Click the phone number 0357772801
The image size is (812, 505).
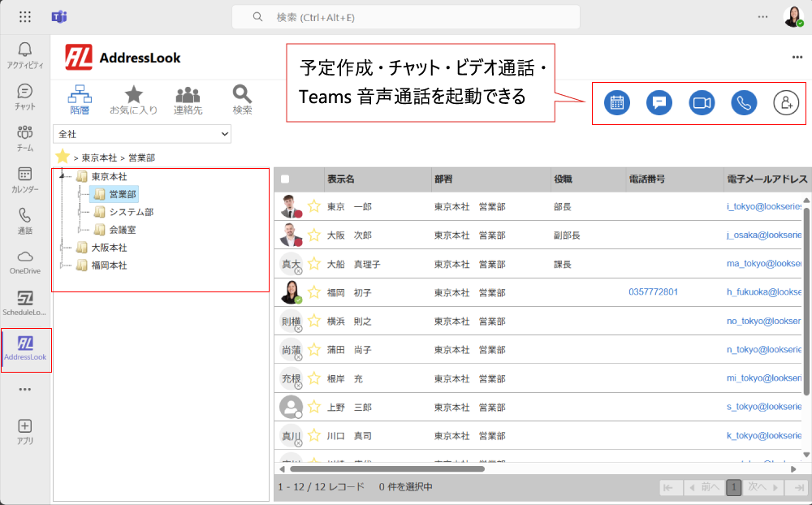tap(653, 292)
